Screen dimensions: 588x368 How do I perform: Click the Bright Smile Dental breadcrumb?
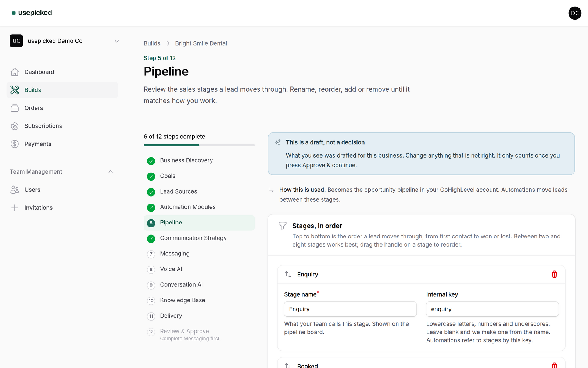tap(201, 43)
